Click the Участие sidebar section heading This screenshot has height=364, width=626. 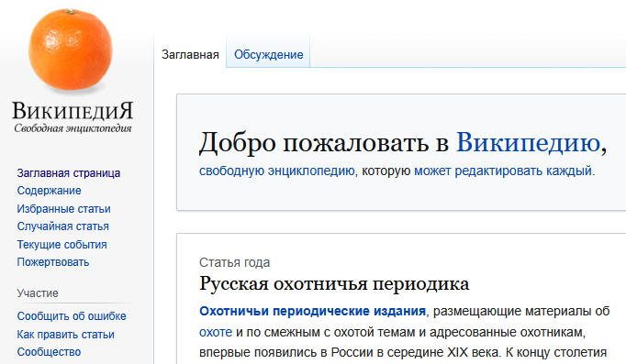coord(38,293)
